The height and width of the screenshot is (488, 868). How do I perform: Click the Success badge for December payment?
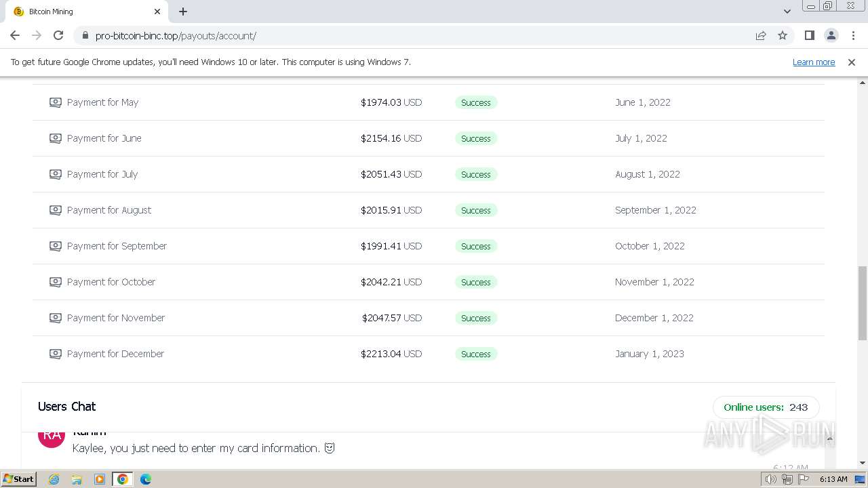click(476, 354)
